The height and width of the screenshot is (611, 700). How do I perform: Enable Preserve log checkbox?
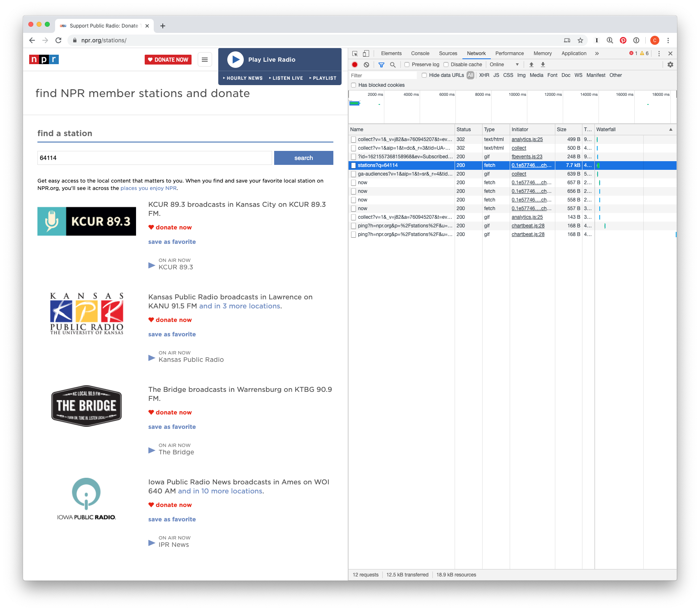[407, 65]
